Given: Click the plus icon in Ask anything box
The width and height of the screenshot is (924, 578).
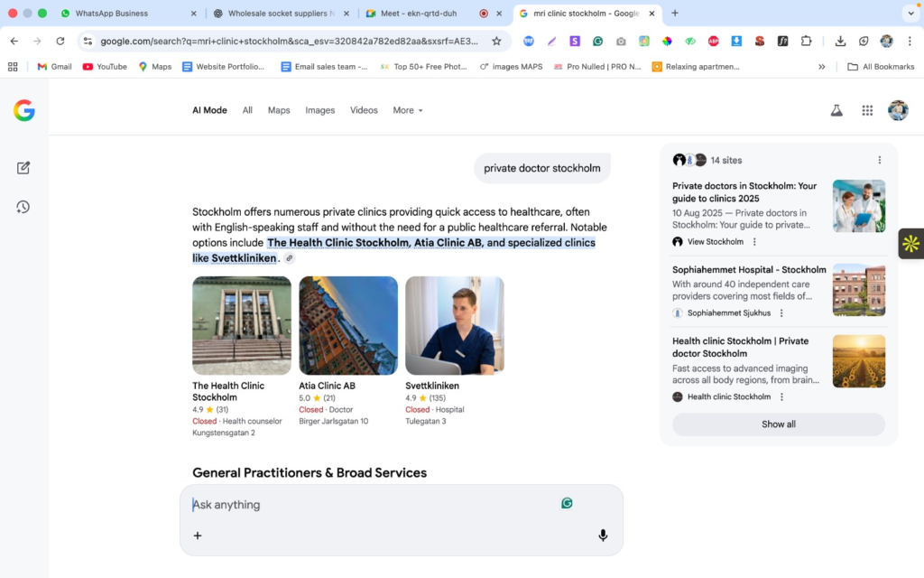Looking at the screenshot, I should (198, 536).
